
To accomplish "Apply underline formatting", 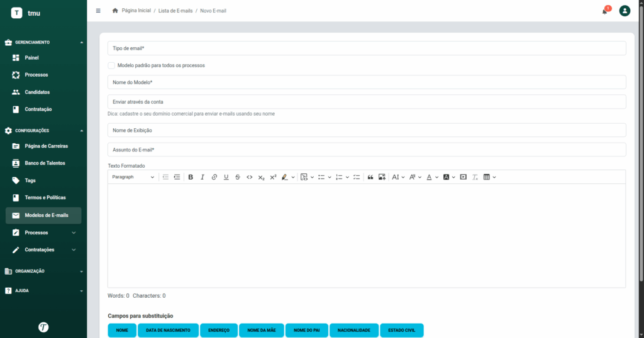I will click(x=226, y=177).
